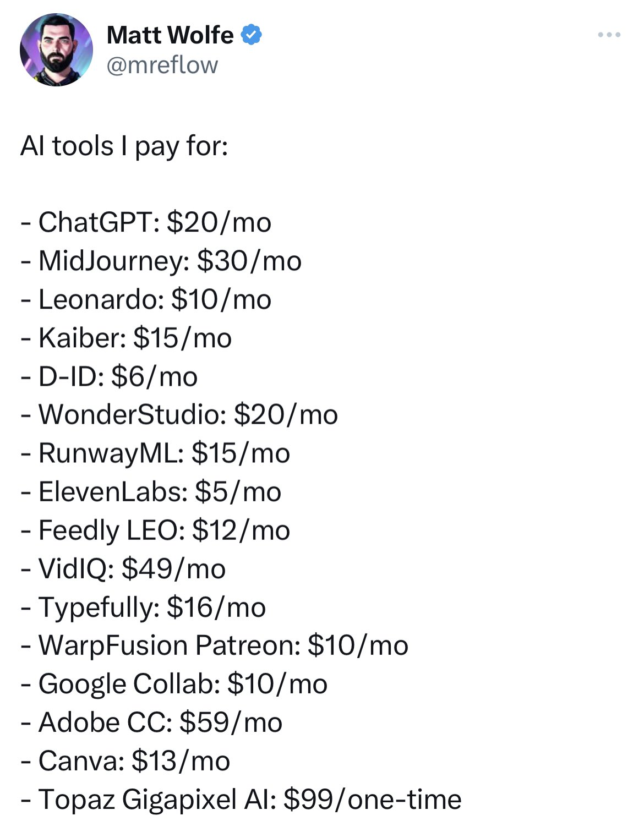The height and width of the screenshot is (832, 644).
Task: Open the Matt Wolfe display name link
Action: pos(170,35)
